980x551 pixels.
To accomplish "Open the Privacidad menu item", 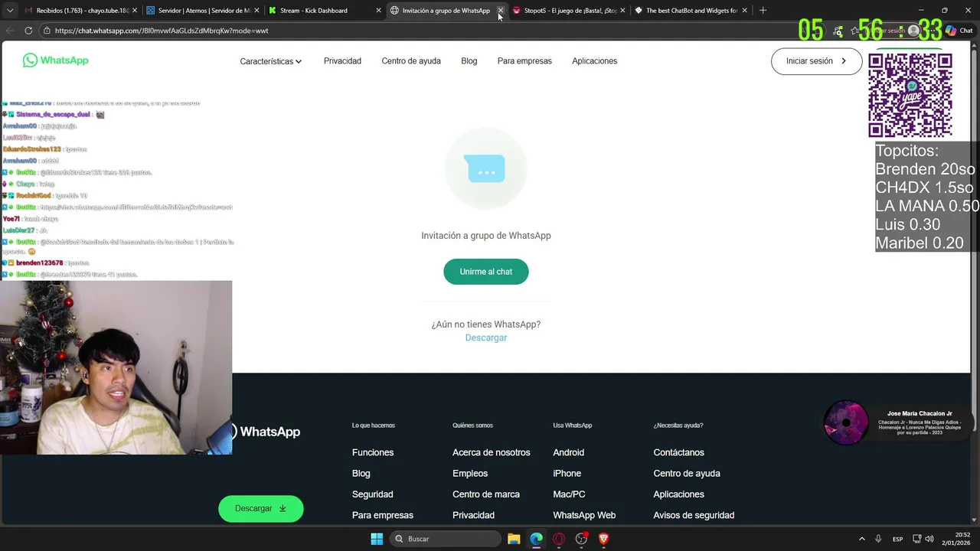I will tap(342, 61).
